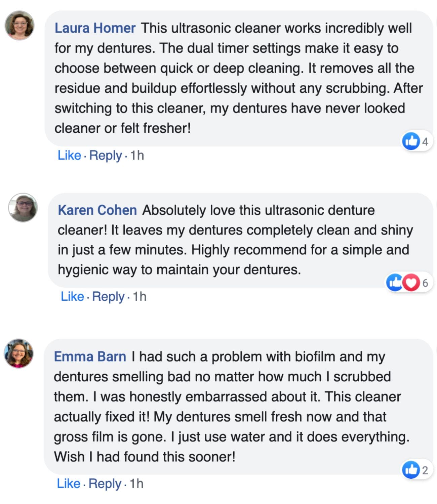Click the thumbs-up reaction icon on Emma's comment
Image resolution: width=437 pixels, height=504 pixels.
[x=411, y=469]
